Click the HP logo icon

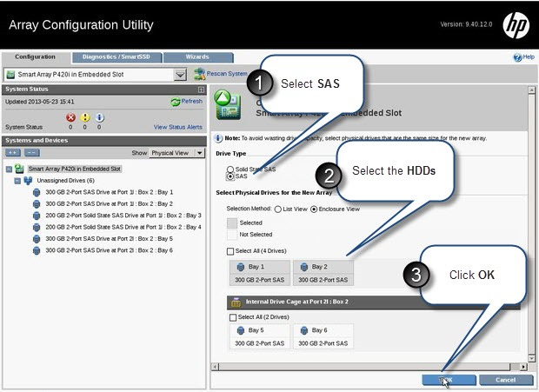click(516, 24)
